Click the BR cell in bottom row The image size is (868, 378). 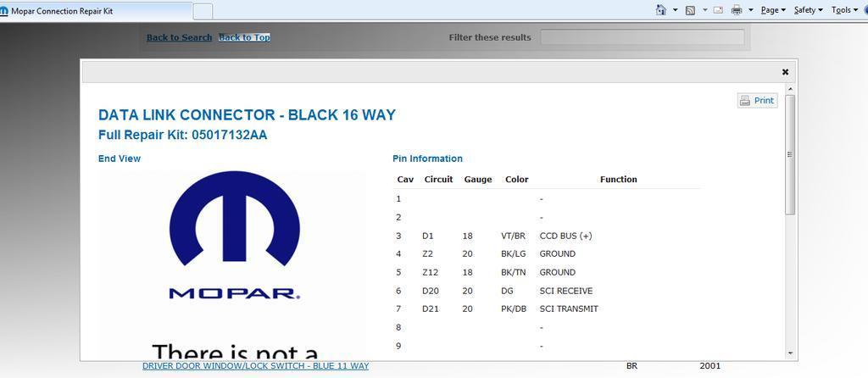click(x=632, y=366)
